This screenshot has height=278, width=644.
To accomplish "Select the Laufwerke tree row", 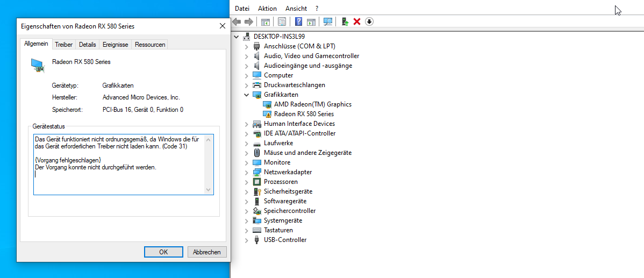I will pyautogui.click(x=278, y=144).
